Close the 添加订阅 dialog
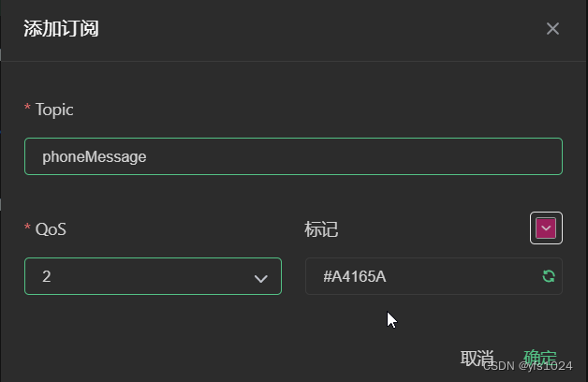 tap(552, 28)
